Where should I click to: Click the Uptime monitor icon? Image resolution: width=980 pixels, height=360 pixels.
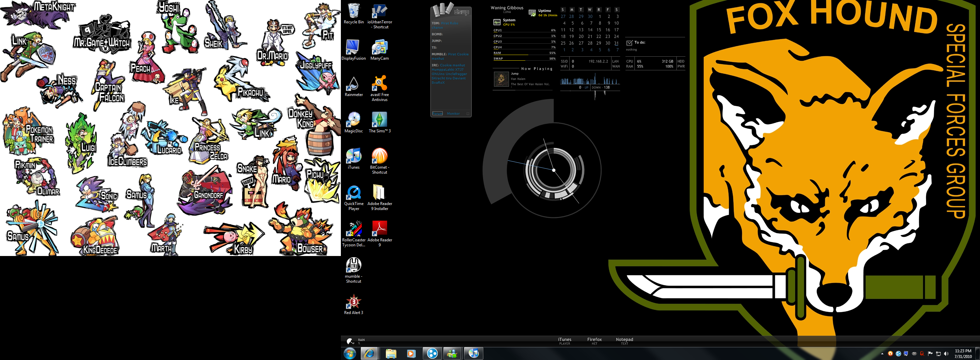point(532,13)
